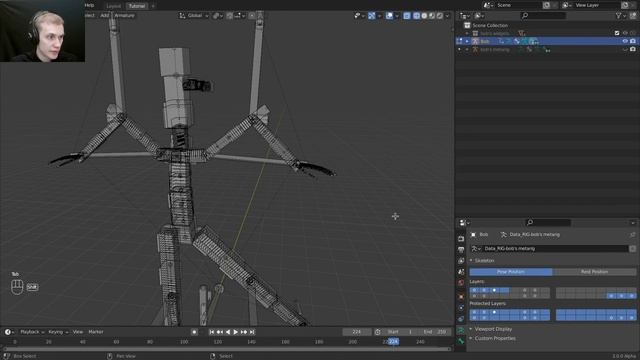The image size is (640, 360).
Task: Jump to the timeline end frame
Action: 252,332
